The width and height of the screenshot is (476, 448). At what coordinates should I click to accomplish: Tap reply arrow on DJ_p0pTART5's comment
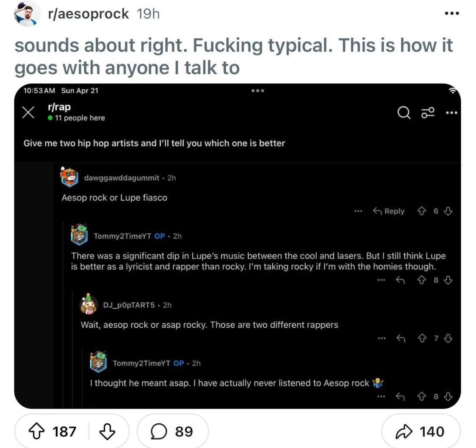coord(401,338)
